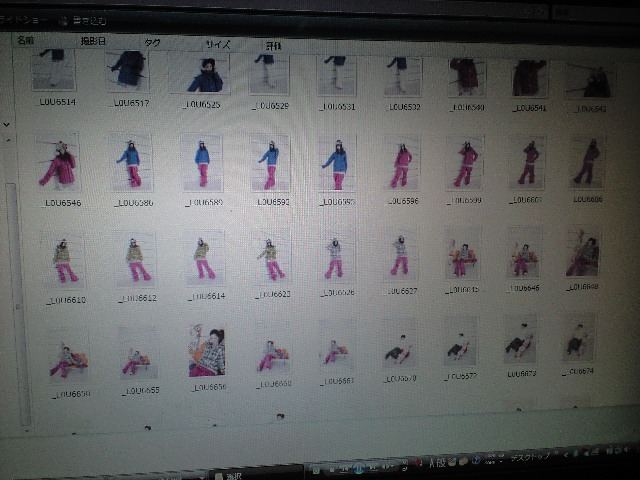The width and height of the screenshot is (640, 480).
Task: Select thumbnail _L0U6541
Action: tap(529, 78)
